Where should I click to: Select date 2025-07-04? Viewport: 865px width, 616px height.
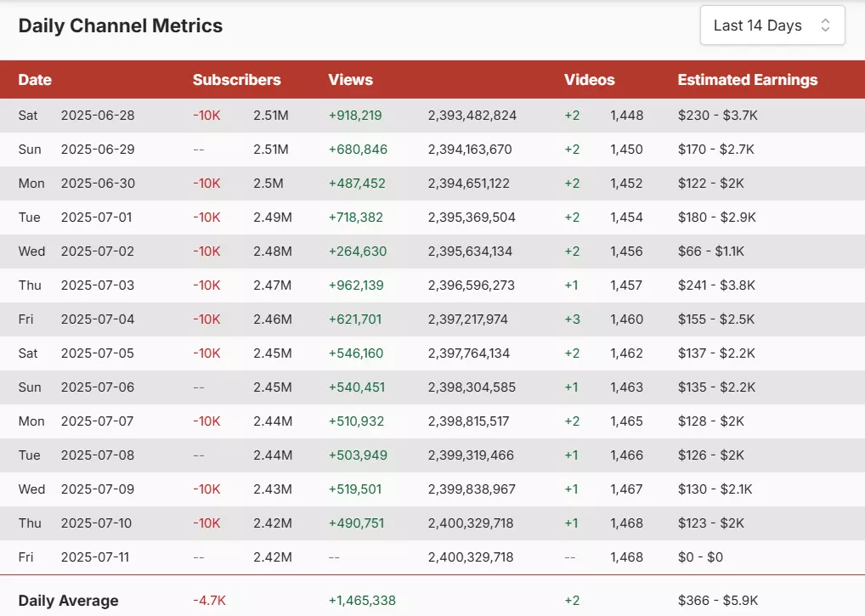[x=98, y=319]
